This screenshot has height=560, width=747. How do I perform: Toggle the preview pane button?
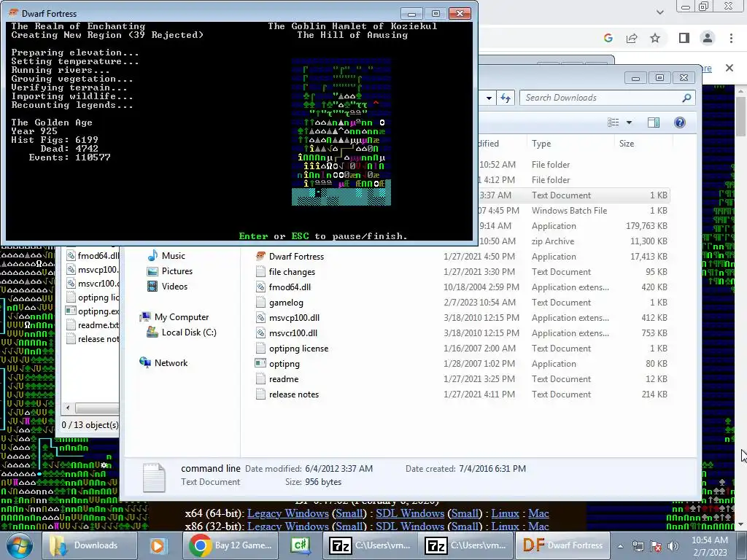pos(654,122)
